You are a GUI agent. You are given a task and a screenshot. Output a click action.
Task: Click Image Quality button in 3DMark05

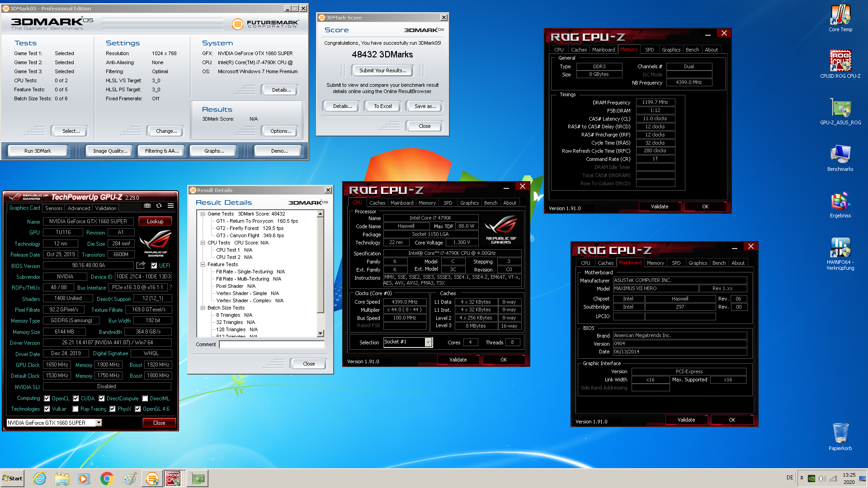click(110, 151)
